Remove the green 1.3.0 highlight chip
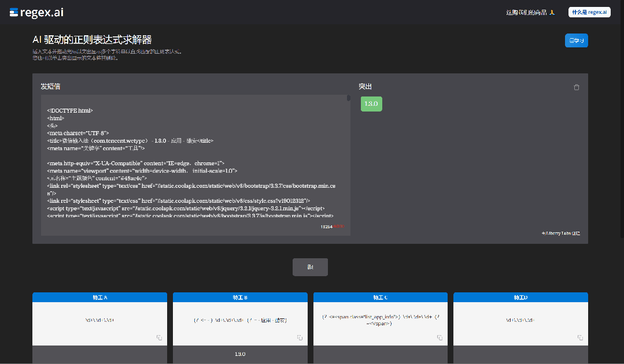 [371, 104]
